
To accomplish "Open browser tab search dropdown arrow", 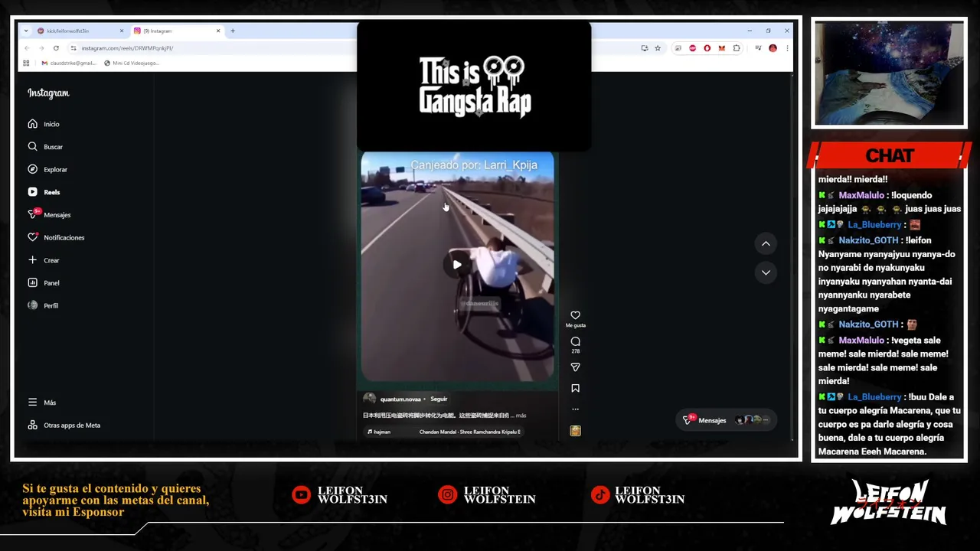I will pyautogui.click(x=26, y=31).
